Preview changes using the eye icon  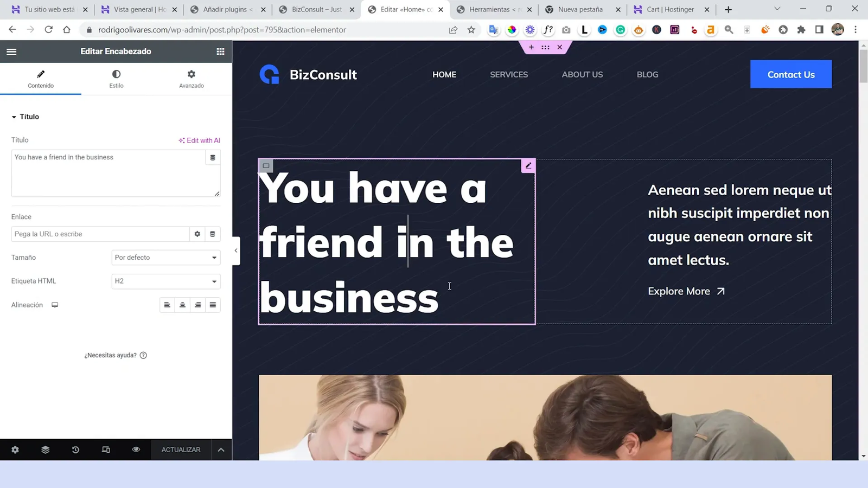pyautogui.click(x=136, y=450)
